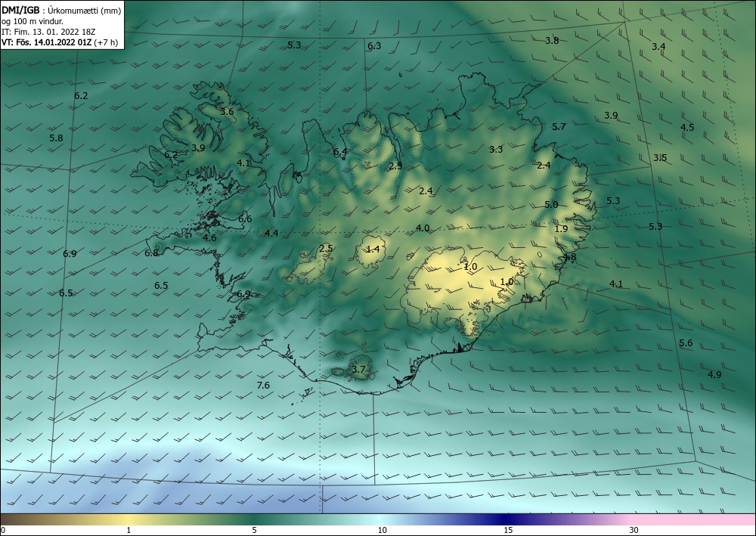Click the 6.4 value label
Image resolution: width=756 pixels, height=536 pixels.
pyautogui.click(x=340, y=151)
